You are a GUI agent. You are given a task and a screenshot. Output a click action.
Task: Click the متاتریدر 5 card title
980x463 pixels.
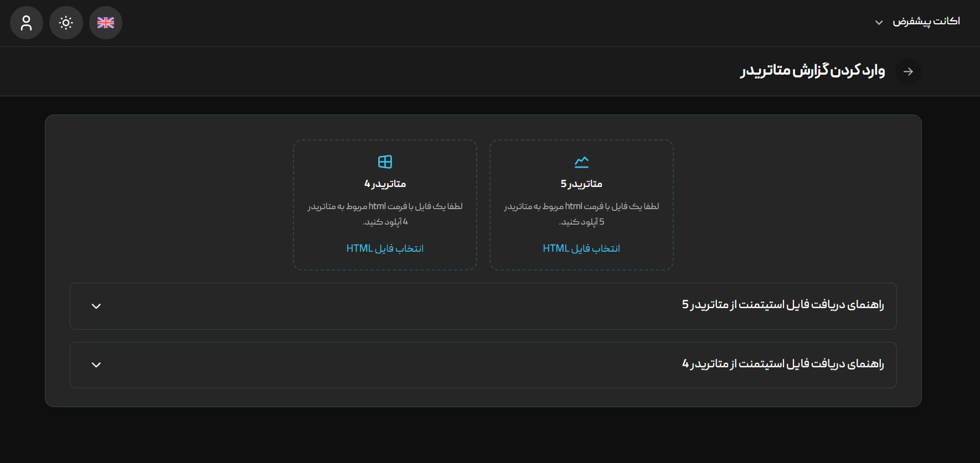coord(581,184)
